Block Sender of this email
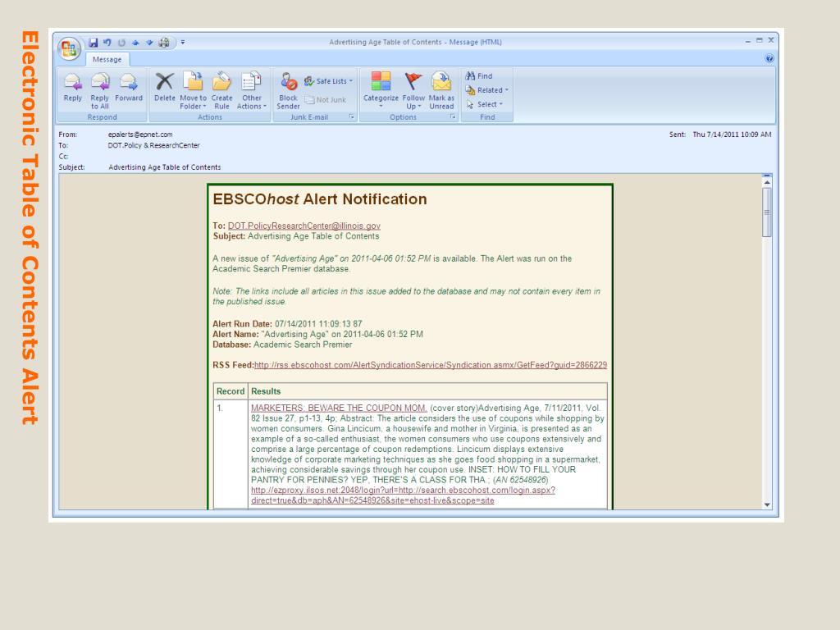 [288, 90]
